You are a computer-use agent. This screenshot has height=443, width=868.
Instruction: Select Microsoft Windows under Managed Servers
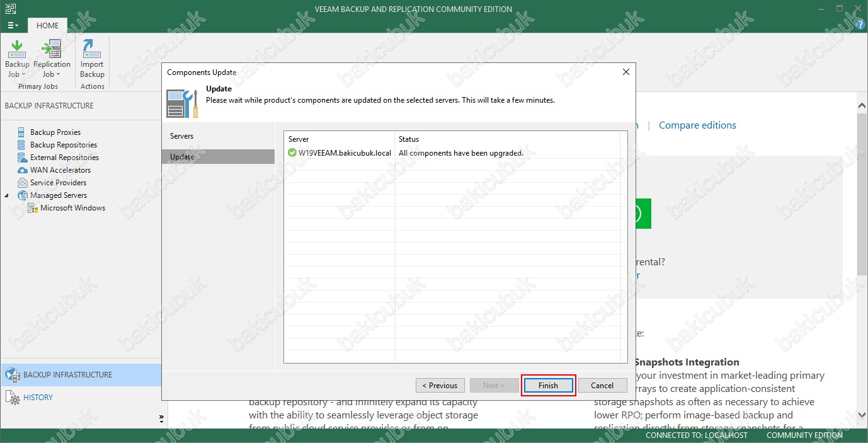pos(72,208)
